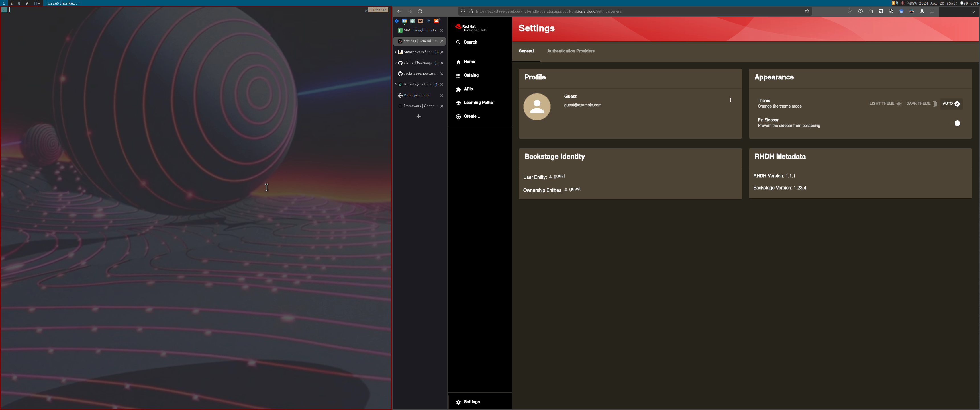Screen dimensions: 980x410
Task: Switch to Authentication Providers tab
Action: coord(570,51)
